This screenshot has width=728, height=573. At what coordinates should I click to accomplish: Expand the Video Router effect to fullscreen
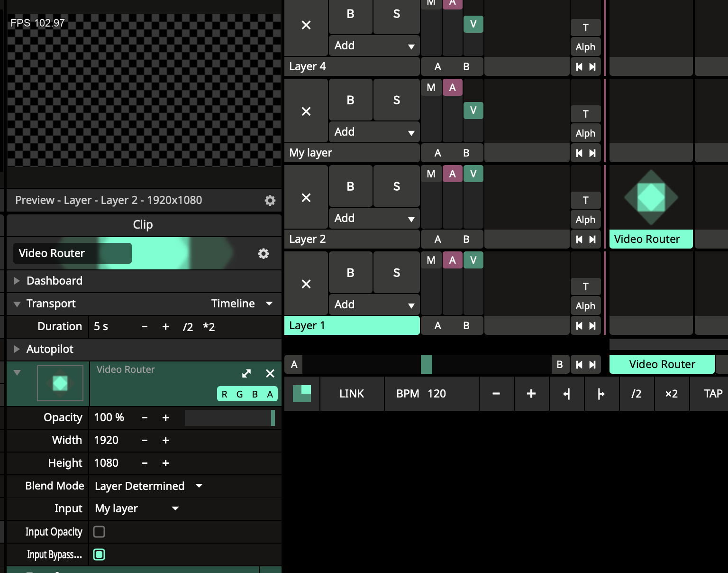(x=246, y=374)
